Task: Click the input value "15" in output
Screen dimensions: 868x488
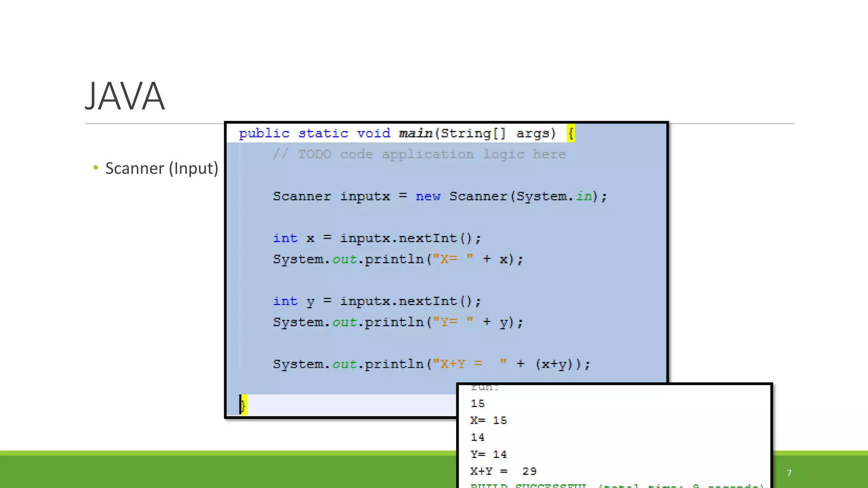Action: tap(478, 404)
